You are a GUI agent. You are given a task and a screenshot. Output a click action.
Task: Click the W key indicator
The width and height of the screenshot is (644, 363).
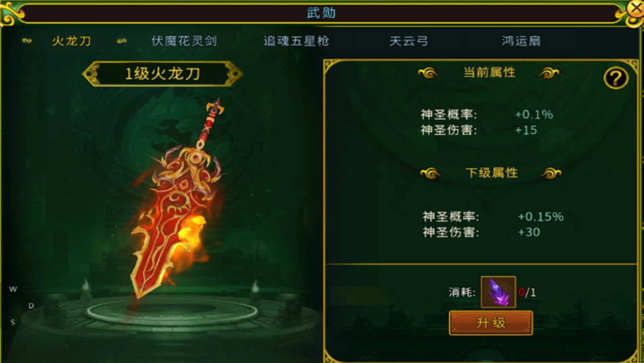(13, 289)
